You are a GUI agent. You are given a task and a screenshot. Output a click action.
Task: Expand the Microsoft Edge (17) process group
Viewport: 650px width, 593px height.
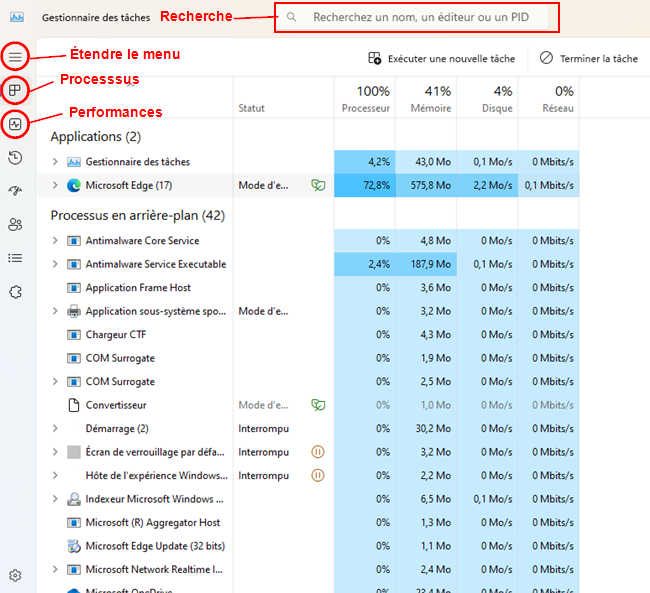(55, 185)
